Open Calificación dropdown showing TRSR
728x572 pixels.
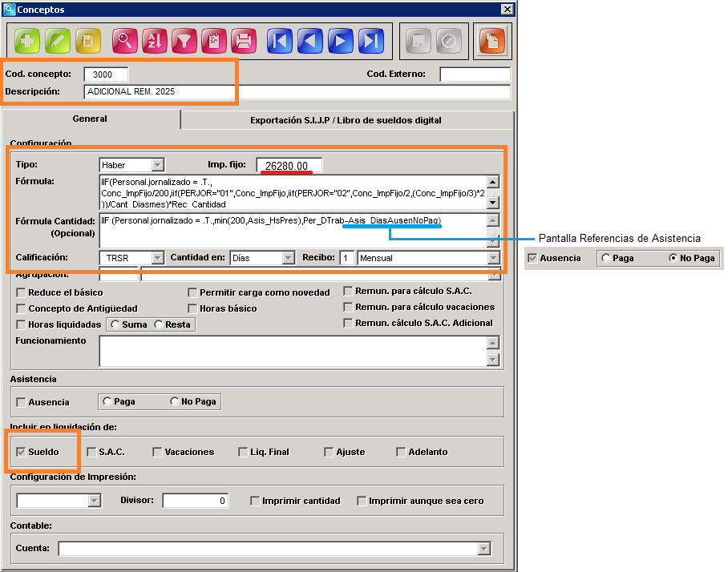coord(158,257)
